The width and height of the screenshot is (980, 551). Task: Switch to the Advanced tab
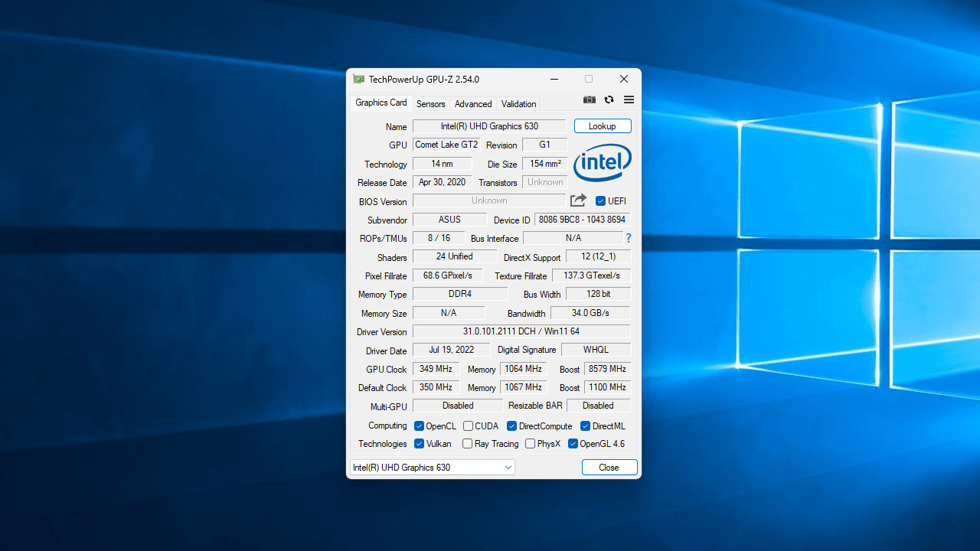point(473,104)
